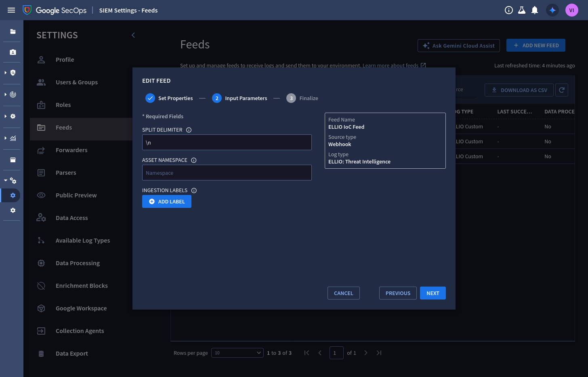
Task: Click Ask Gemini Cloud Assist button
Action: coord(459,46)
